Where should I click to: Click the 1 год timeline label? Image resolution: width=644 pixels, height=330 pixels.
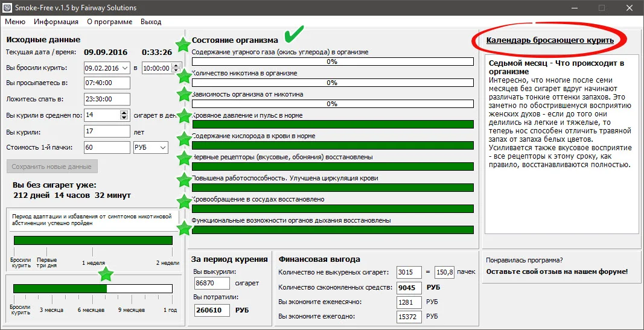(x=170, y=310)
